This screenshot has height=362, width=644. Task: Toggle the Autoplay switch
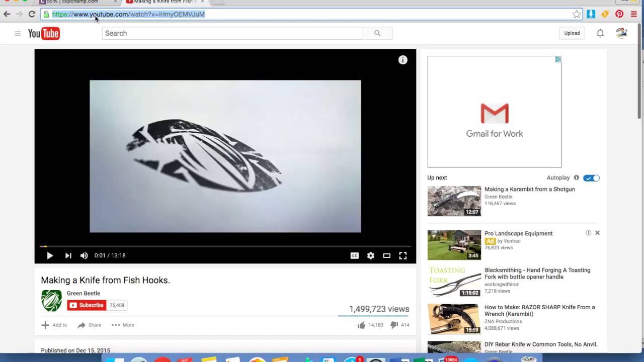[x=591, y=178]
